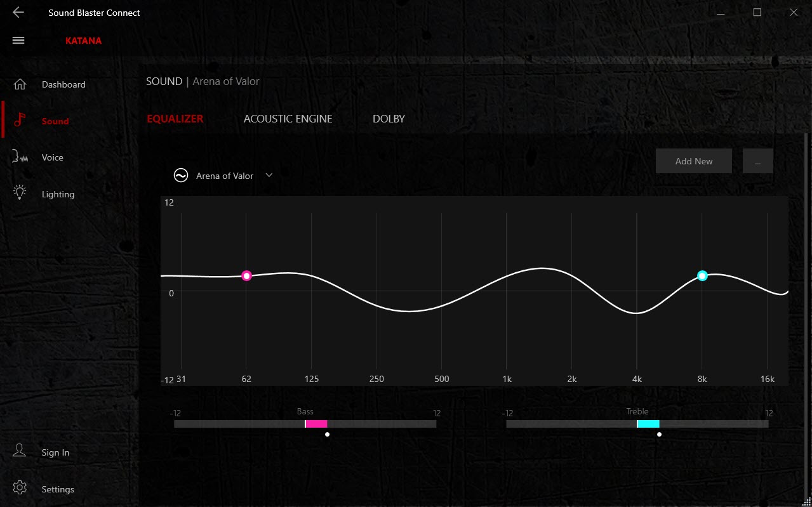Click the Sign In user icon

click(20, 452)
